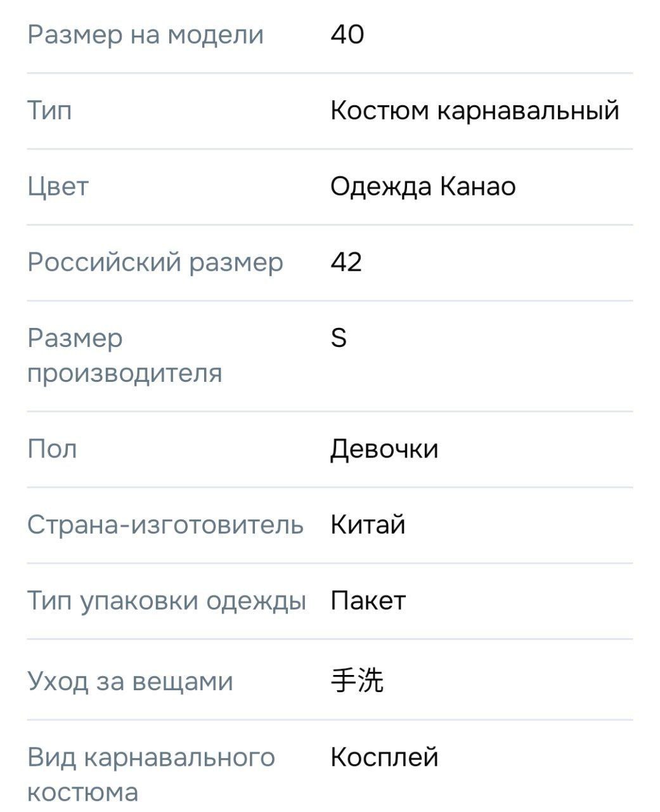
Task: Click the manufacturer size value S
Action: click(x=339, y=338)
